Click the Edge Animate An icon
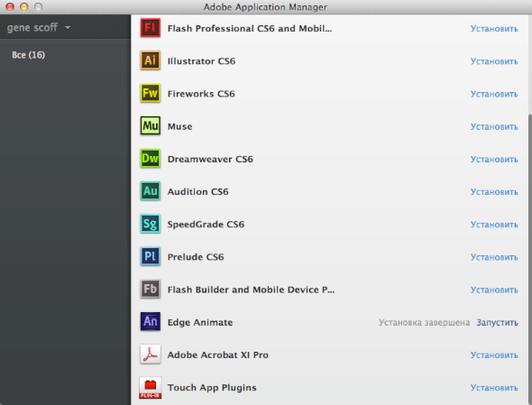 151,321
